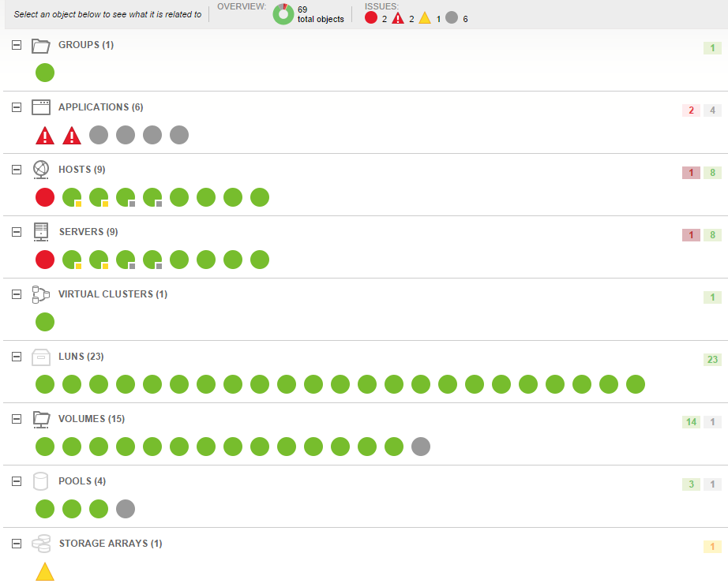Click the yellow warning triangle under Storage Arrays
This screenshot has width=728, height=587.
click(x=45, y=572)
